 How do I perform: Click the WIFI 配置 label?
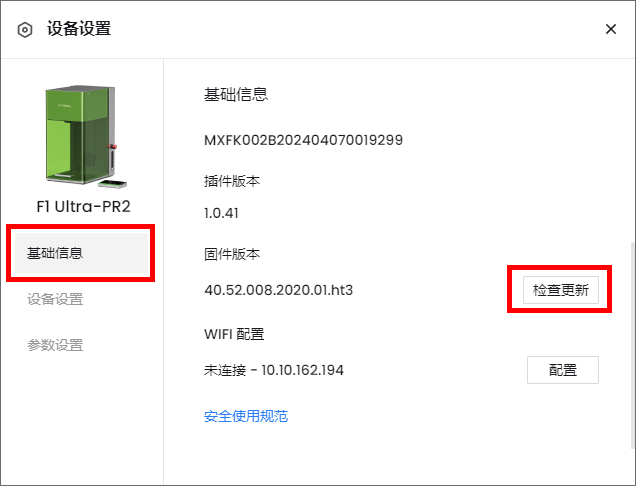pos(234,334)
